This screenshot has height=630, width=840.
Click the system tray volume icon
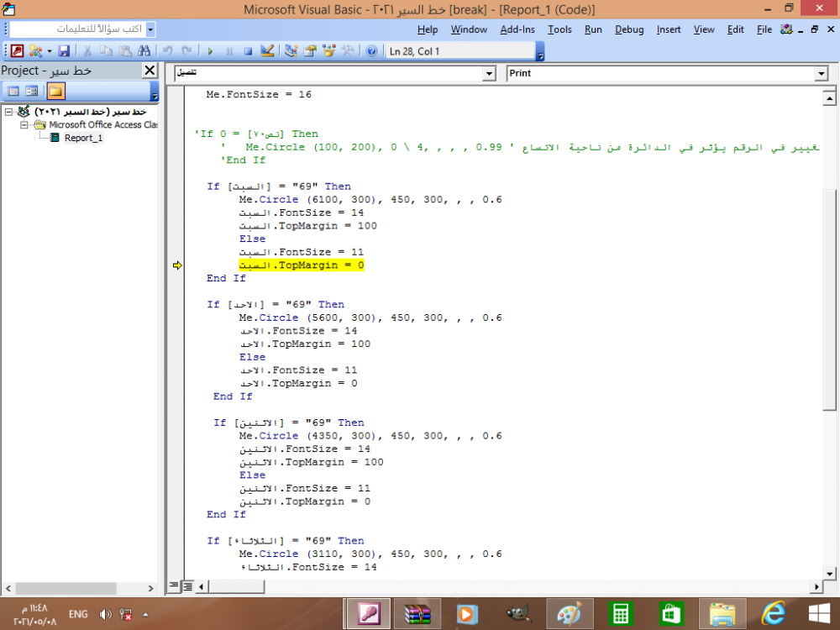tap(106, 614)
